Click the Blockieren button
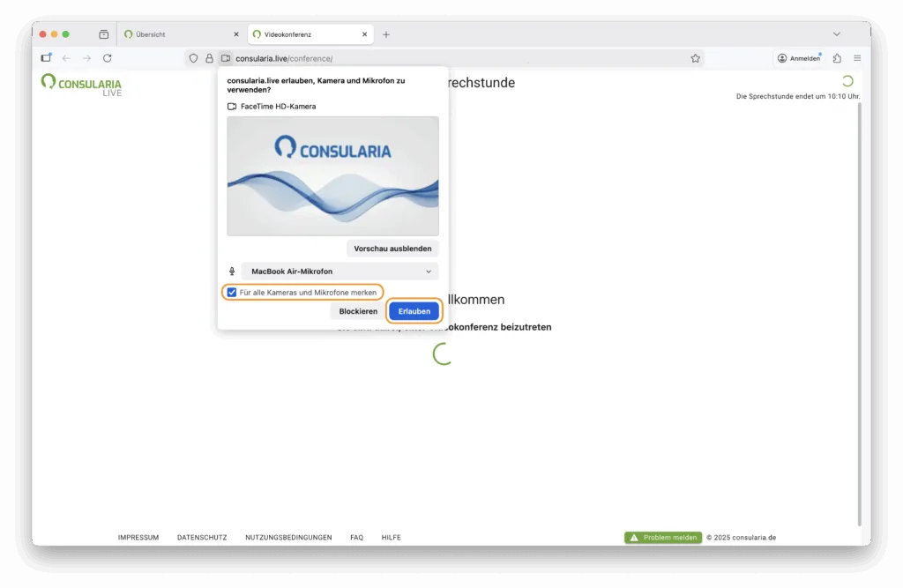This screenshot has width=903, height=588. tap(358, 311)
